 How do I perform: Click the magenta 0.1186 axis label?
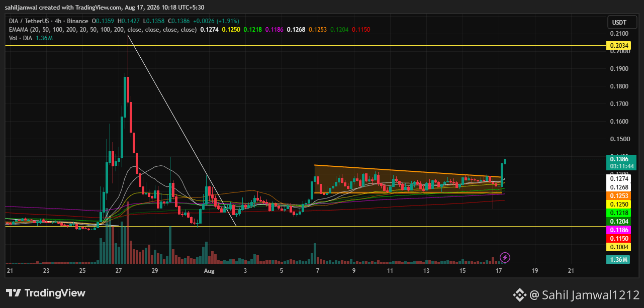point(618,230)
